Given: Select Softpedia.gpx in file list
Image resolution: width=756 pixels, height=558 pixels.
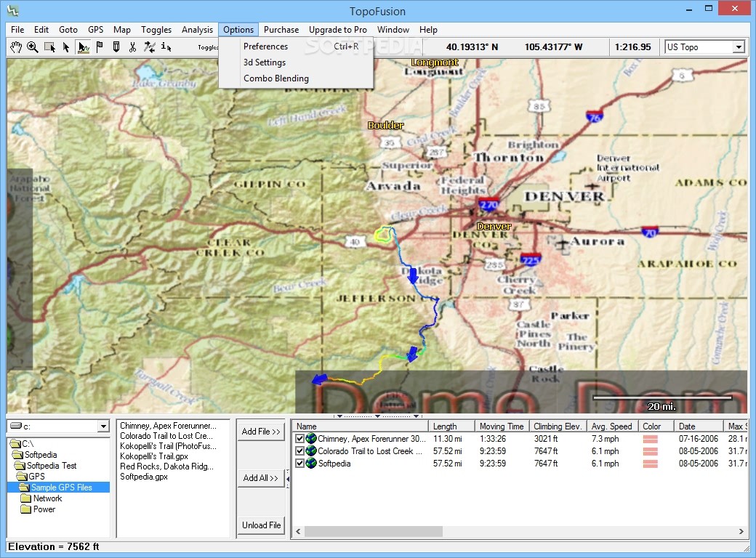Looking at the screenshot, I should coord(144,476).
